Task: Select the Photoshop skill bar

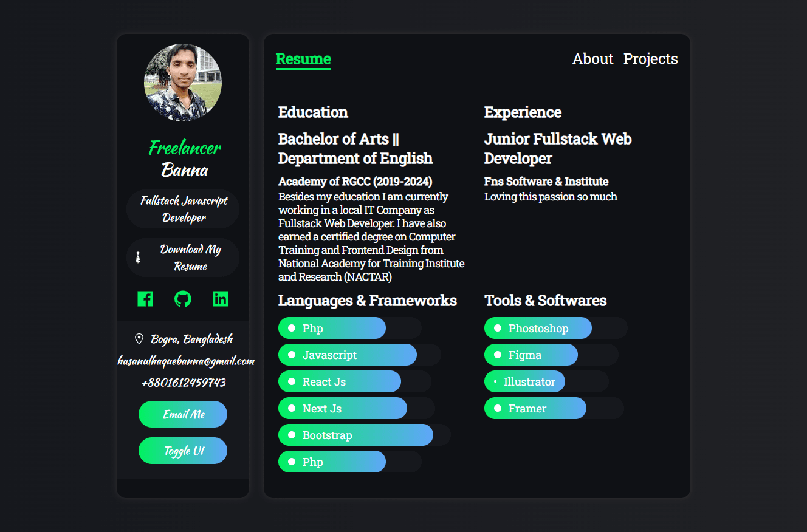Action: (538, 328)
